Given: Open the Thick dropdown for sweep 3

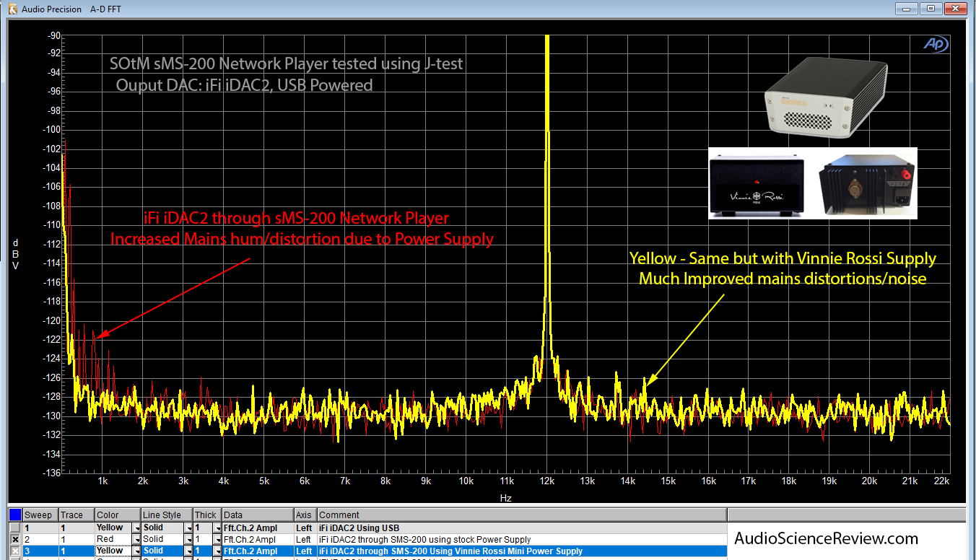Looking at the screenshot, I should point(217,551).
